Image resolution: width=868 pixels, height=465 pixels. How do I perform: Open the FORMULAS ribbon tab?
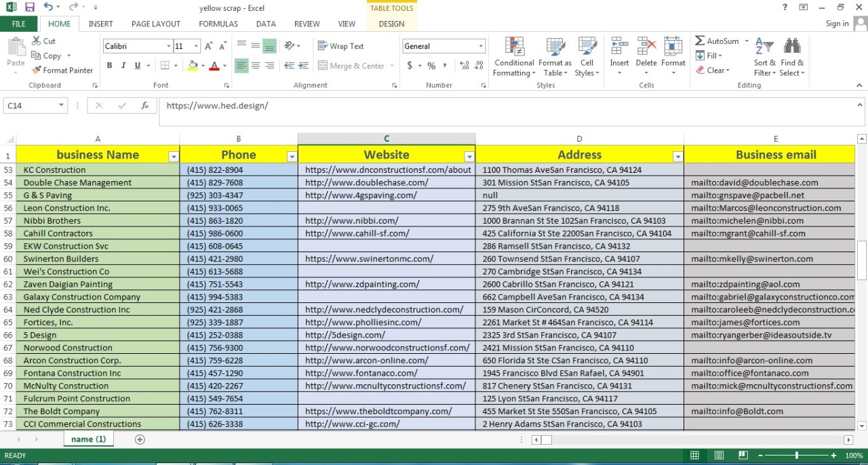218,24
